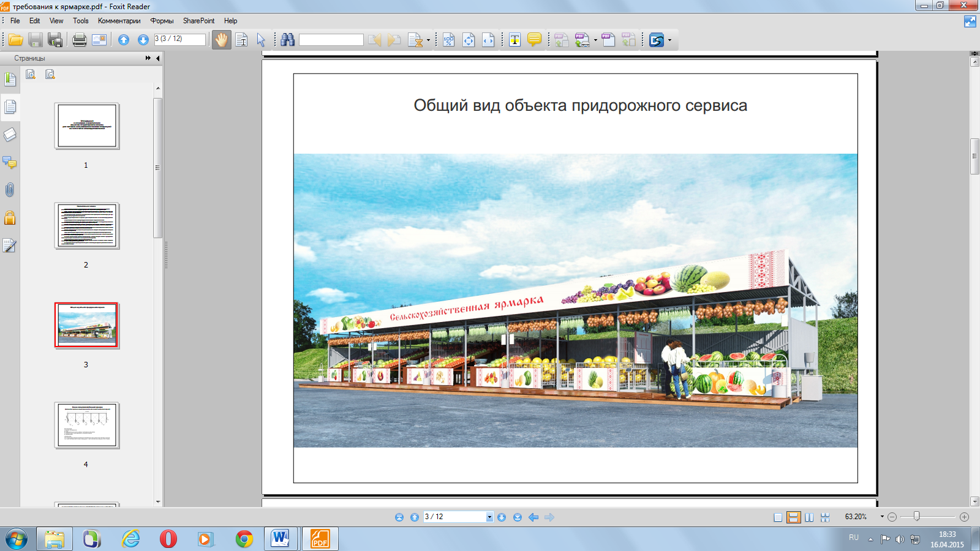The height and width of the screenshot is (551, 980).
Task: Expand the zoom percentage dropdown
Action: pos(882,517)
